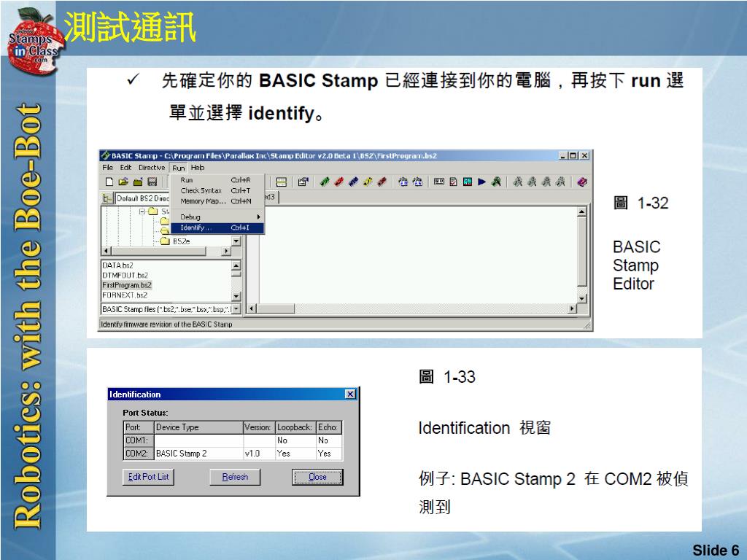Open the Edit menu

(x=125, y=168)
